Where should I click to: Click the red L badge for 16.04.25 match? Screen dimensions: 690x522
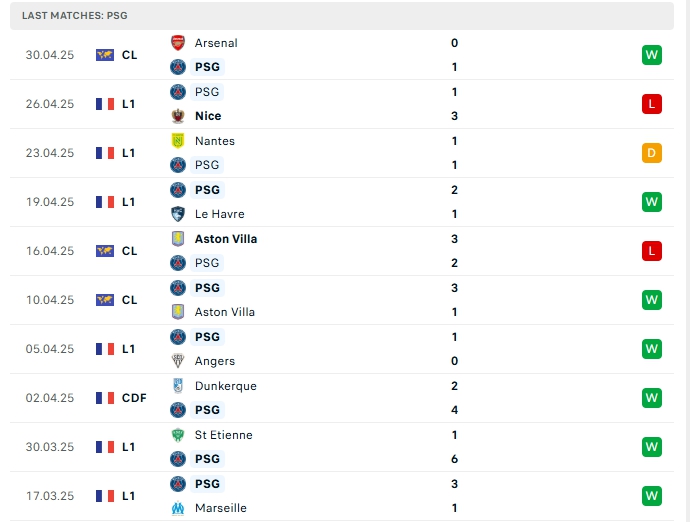(x=652, y=251)
